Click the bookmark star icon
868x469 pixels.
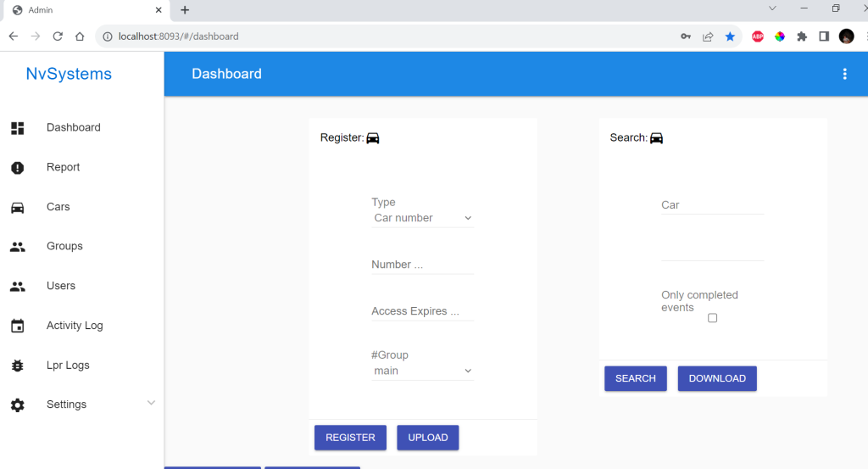point(730,36)
